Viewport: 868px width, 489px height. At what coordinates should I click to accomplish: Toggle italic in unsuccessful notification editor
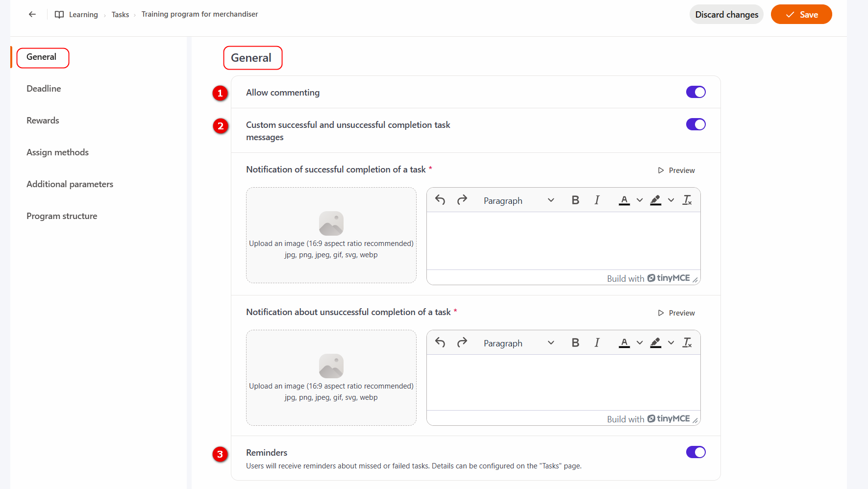tap(597, 342)
